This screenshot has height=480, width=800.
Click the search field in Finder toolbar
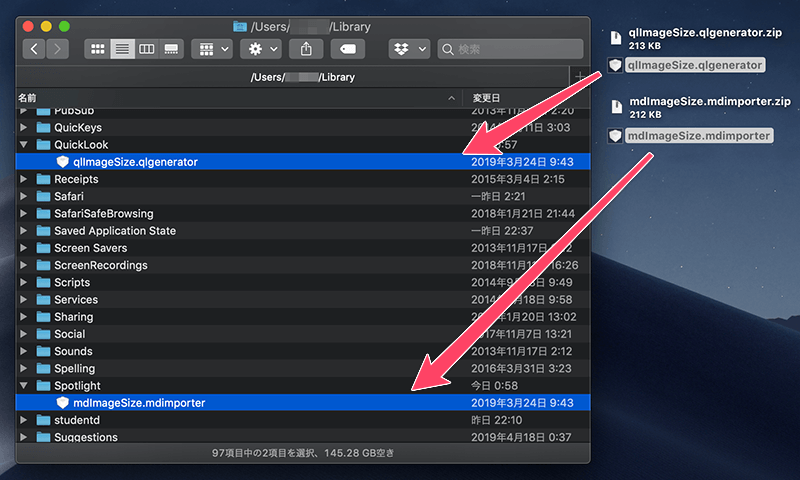[510, 49]
